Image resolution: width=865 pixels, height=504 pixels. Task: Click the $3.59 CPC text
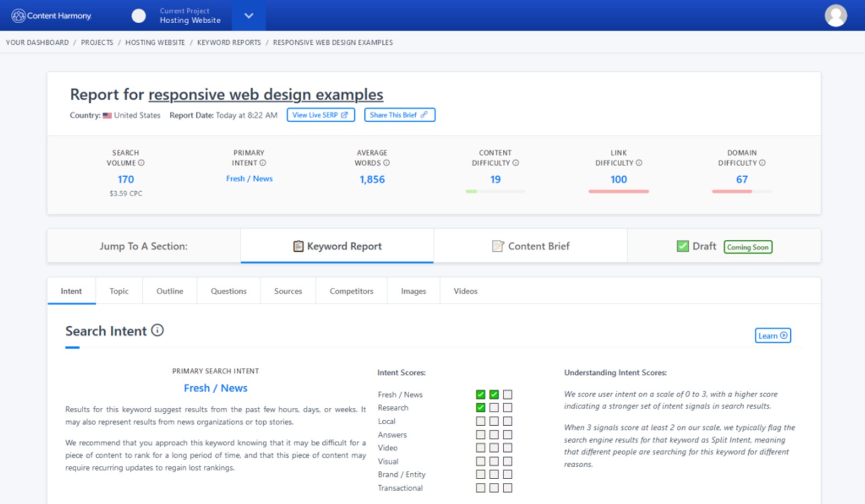pos(126,193)
